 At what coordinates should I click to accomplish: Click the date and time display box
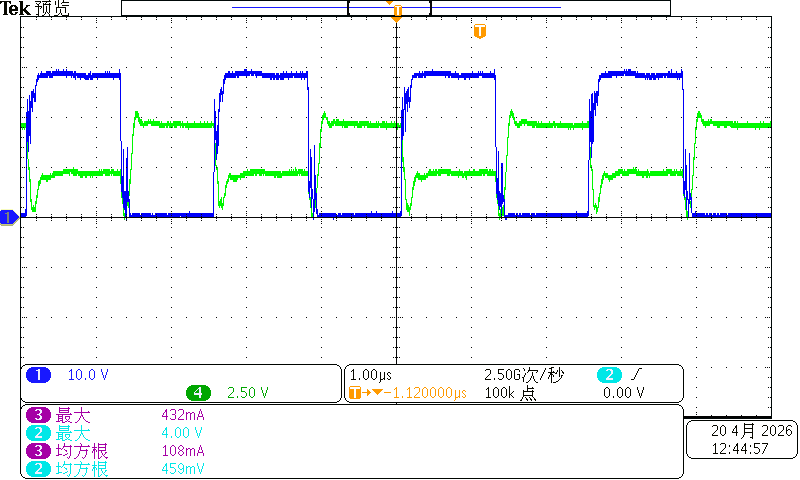(742, 440)
